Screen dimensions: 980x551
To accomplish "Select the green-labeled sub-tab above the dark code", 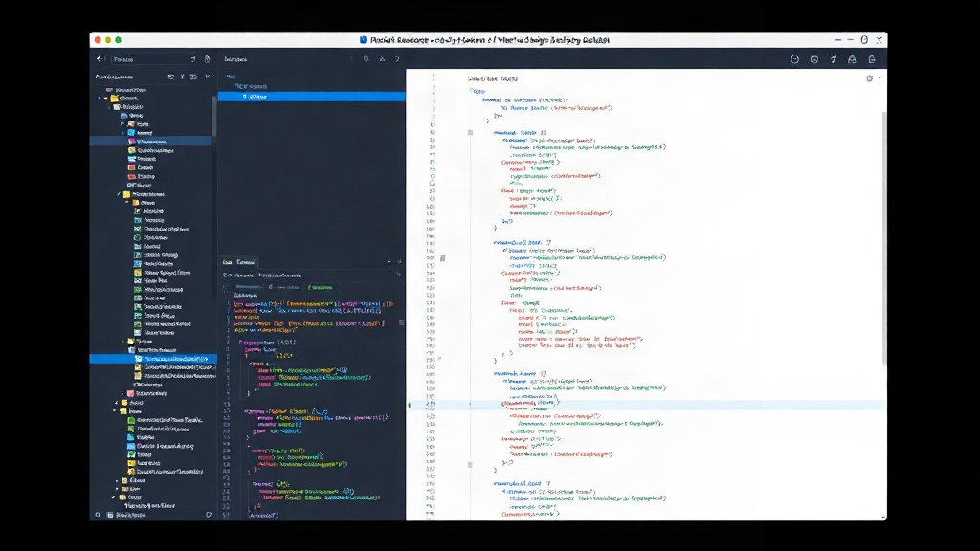I will [320, 287].
